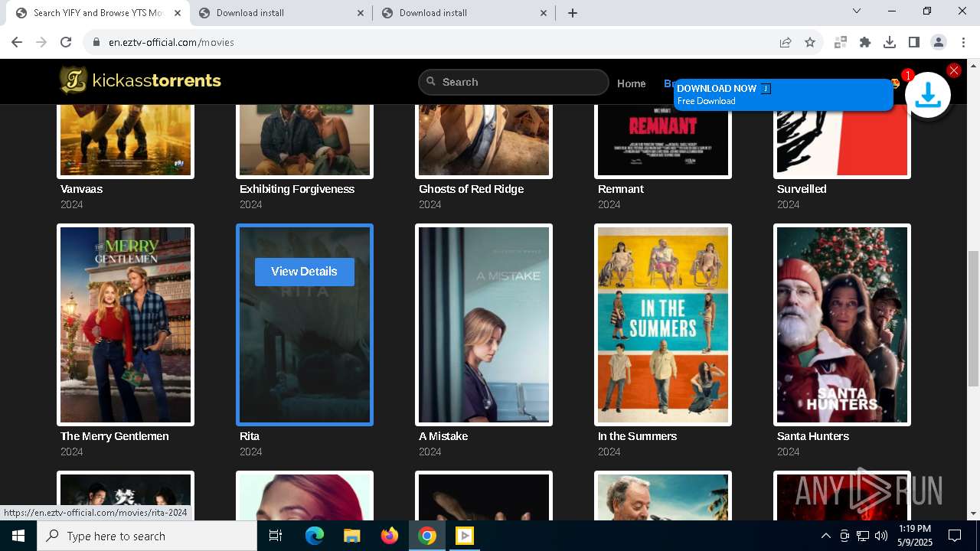Click the DOWNLOAD NOW ad banner
The image size is (980, 551).
pos(783,94)
